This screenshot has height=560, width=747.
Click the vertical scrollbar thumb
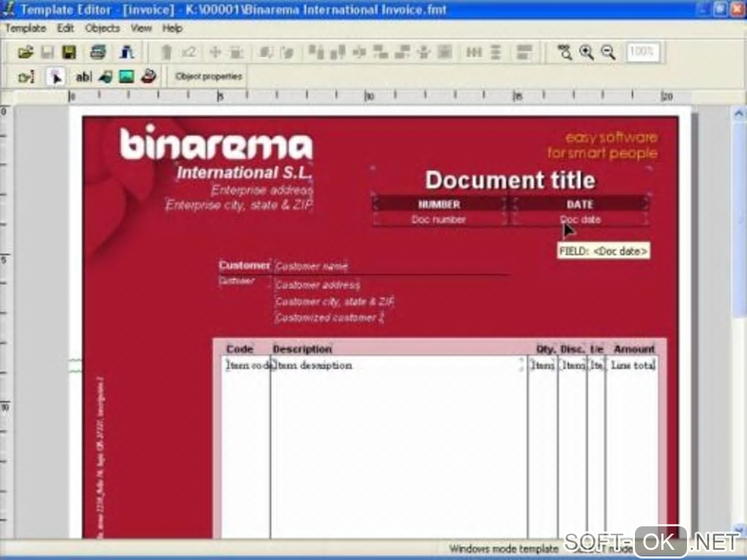point(738,219)
